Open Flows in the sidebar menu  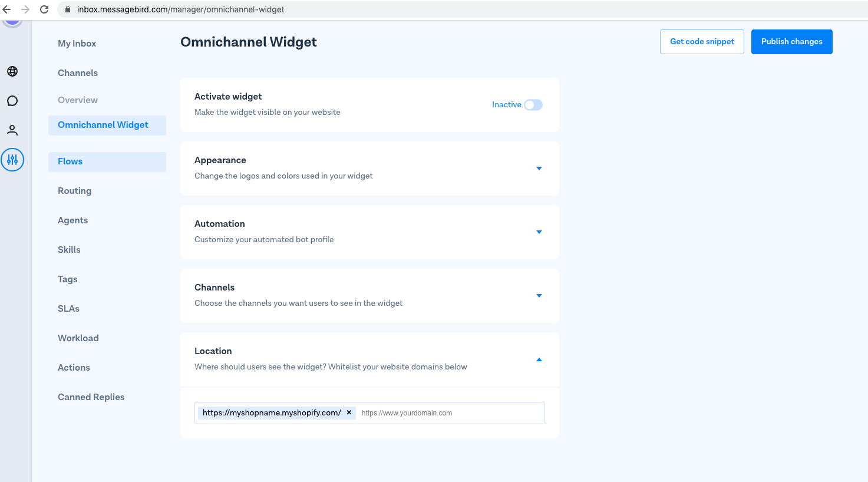[x=70, y=161]
